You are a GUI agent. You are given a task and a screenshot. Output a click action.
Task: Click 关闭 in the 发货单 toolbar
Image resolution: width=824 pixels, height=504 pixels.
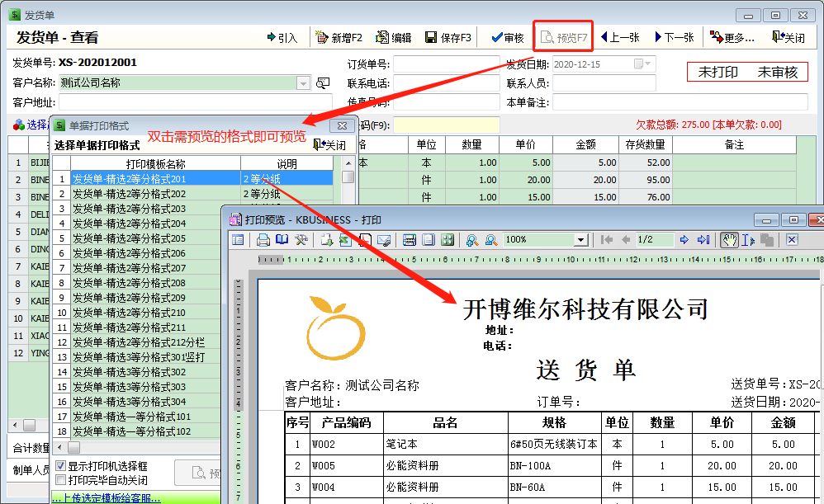pos(788,37)
